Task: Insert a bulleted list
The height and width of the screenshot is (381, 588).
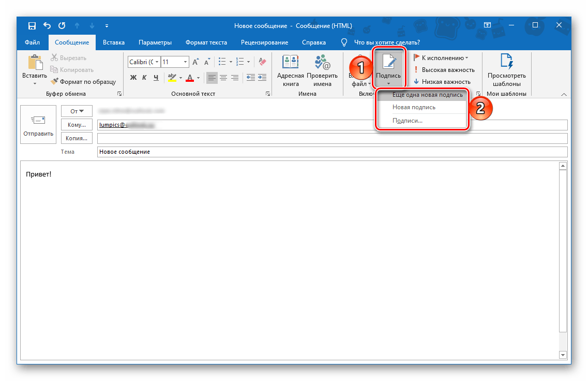Action: pyautogui.click(x=222, y=62)
